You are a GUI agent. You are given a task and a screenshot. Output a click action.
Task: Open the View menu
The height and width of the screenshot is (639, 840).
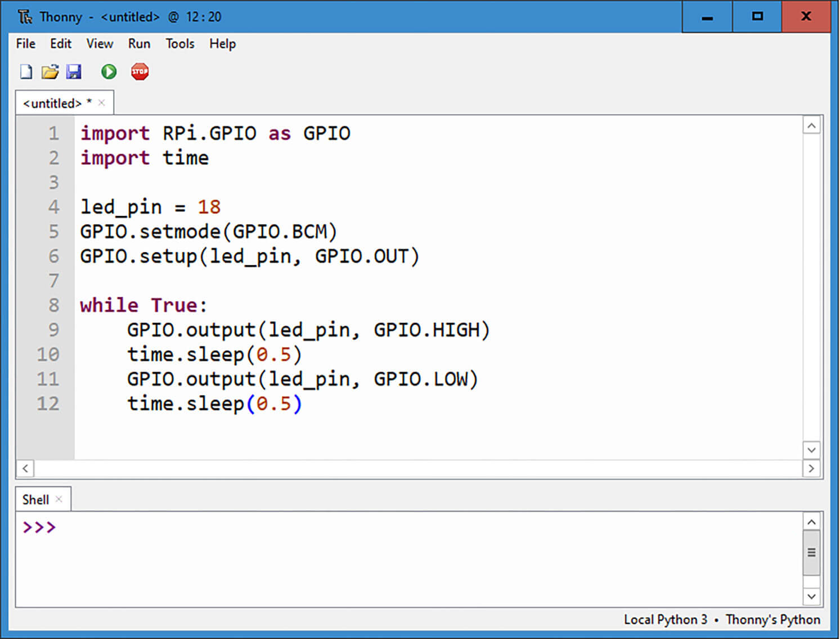pyautogui.click(x=99, y=43)
